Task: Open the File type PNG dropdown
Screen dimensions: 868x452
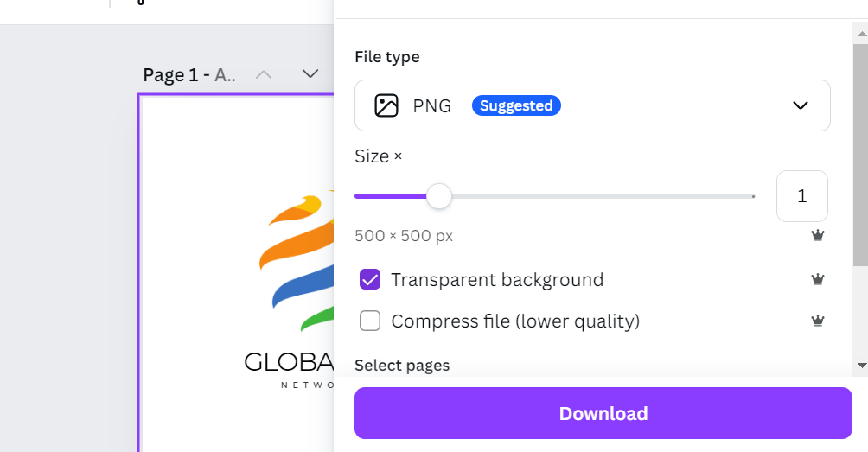Action: [x=591, y=105]
